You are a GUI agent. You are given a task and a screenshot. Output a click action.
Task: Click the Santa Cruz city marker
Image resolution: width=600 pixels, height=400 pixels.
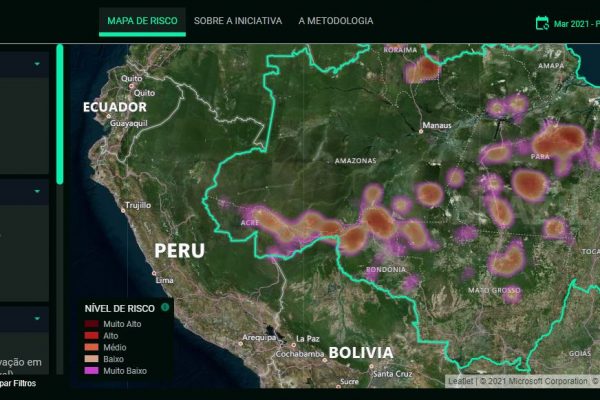[x=369, y=366]
